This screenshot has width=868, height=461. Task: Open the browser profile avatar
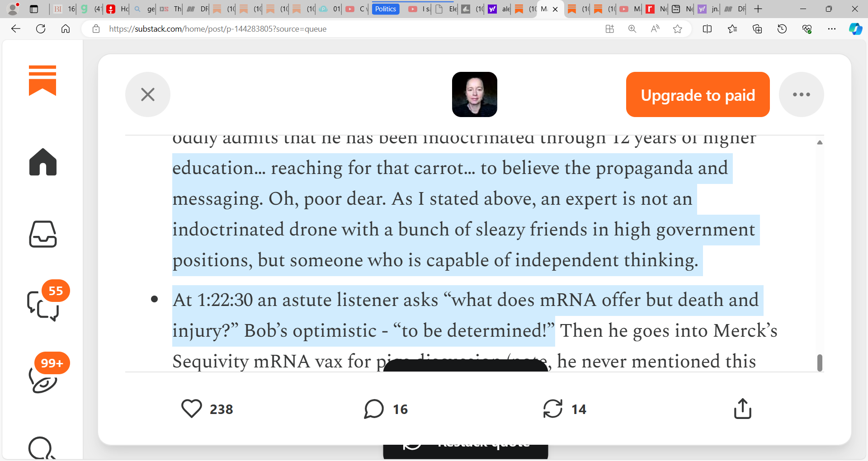pos(14,9)
